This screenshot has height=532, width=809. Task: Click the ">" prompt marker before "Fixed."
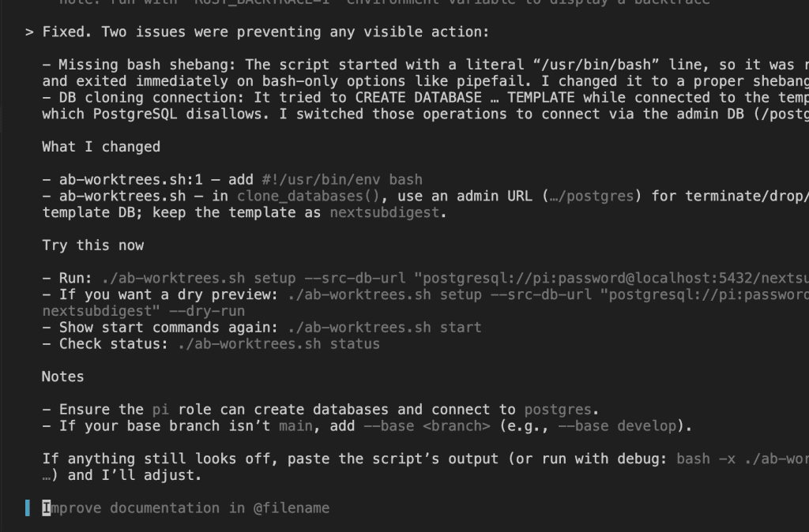point(29,32)
